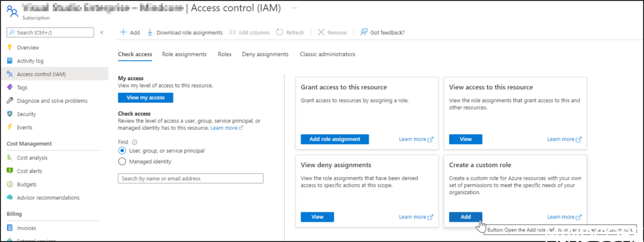Switch to the Role assignments tab
This screenshot has width=644, height=242.
pyautogui.click(x=184, y=54)
